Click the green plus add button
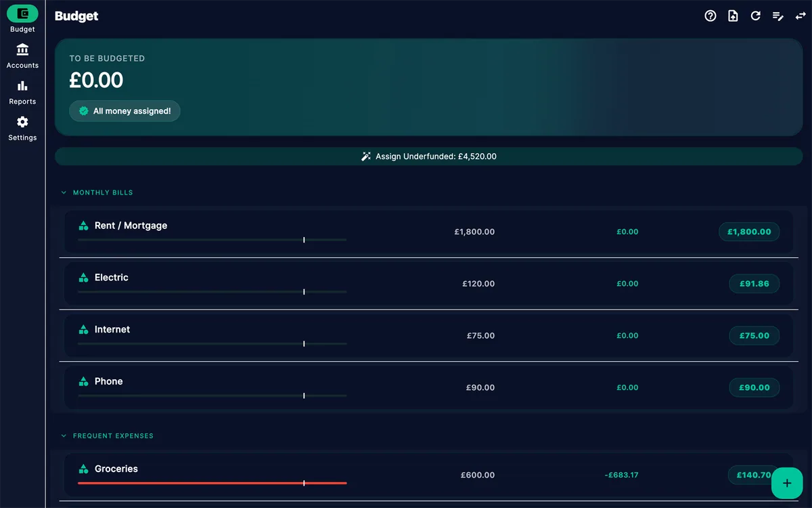The width and height of the screenshot is (812, 508). point(786,483)
